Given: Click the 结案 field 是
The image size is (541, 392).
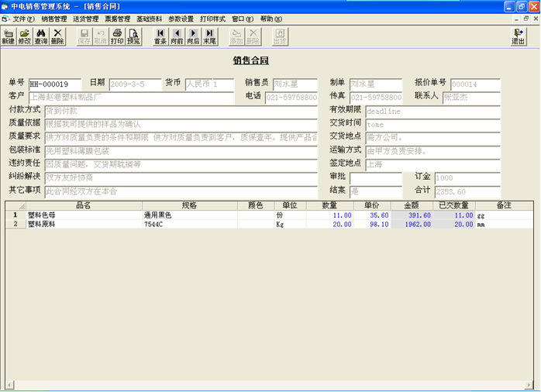Looking at the screenshot, I should coord(376,191).
